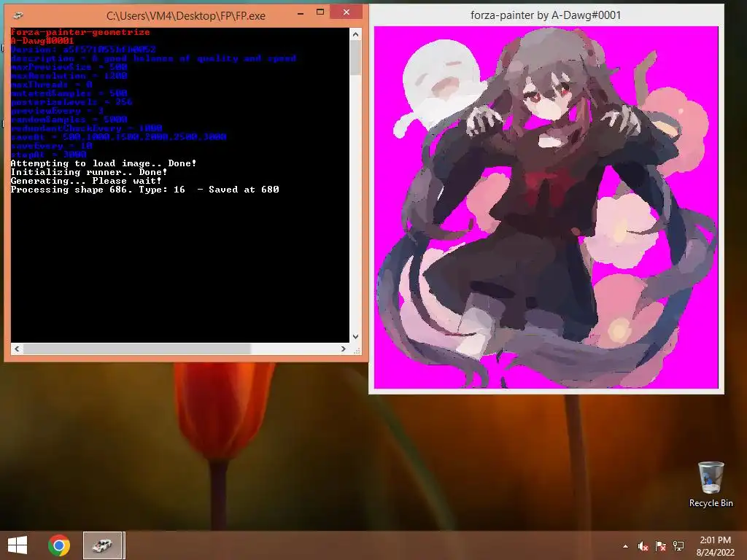Click the console vertical scrollbar thumb
The height and width of the screenshot is (560, 747).
[355, 57]
